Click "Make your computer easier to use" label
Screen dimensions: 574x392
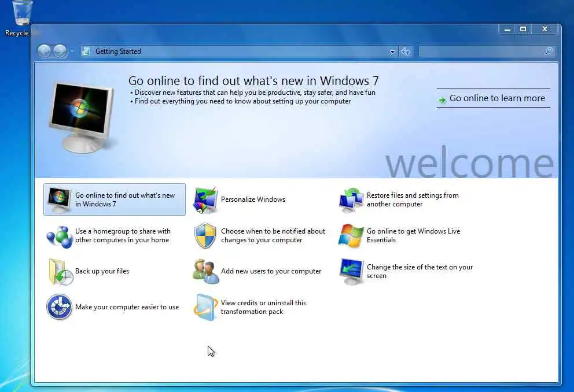click(127, 307)
